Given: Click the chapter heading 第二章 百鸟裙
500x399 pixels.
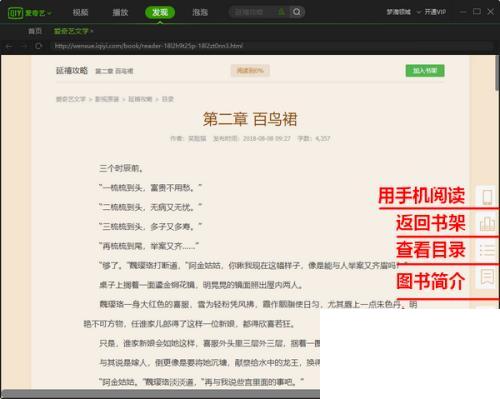Looking at the screenshot, I should [250, 119].
